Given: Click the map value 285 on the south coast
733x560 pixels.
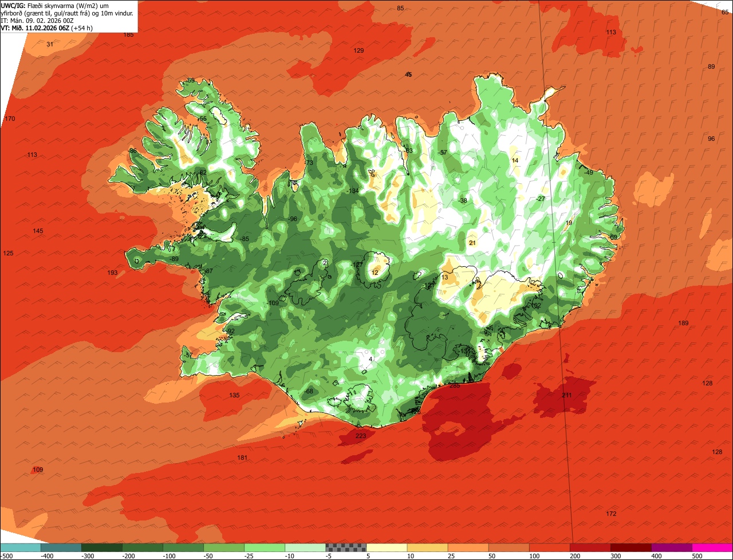Looking at the screenshot, I should click(455, 386).
